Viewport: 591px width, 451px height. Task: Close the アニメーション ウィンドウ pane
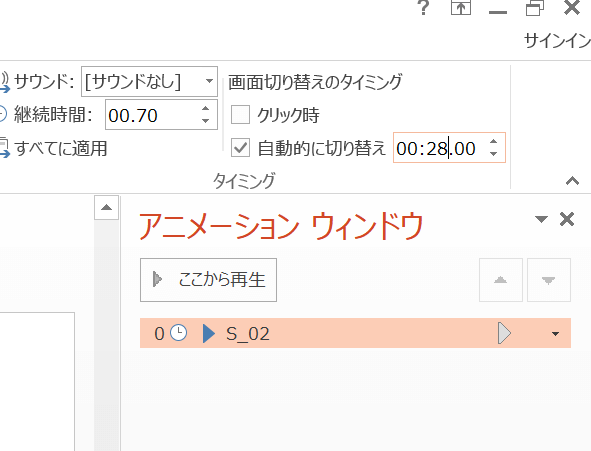[x=567, y=219]
